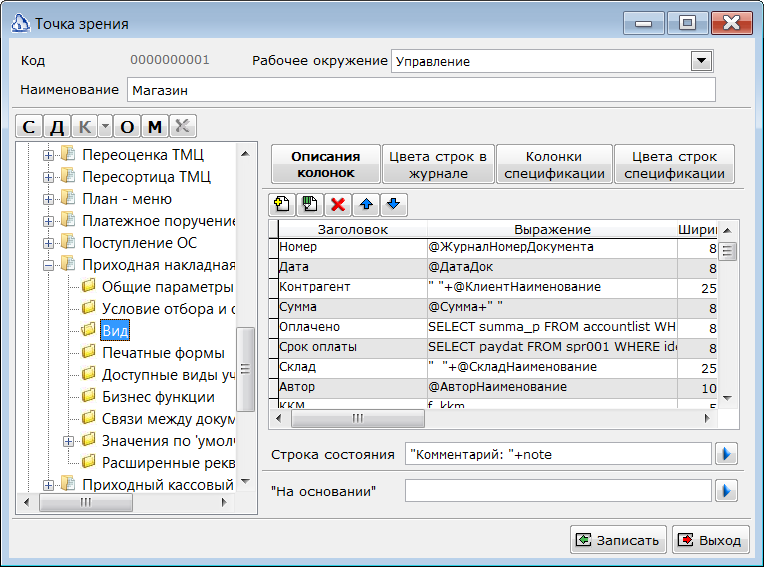
Task: Open 'Колонки спецификации' tab
Action: [554, 165]
